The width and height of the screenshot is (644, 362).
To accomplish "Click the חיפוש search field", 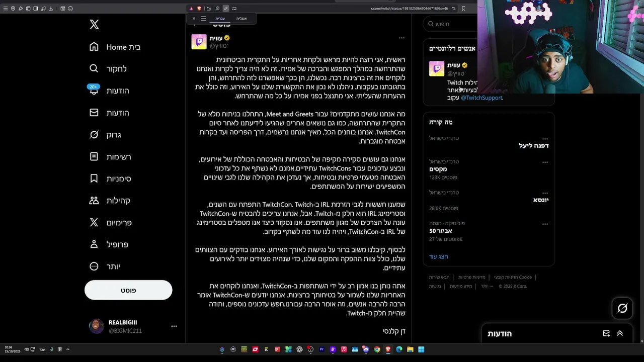I will (450, 24).
